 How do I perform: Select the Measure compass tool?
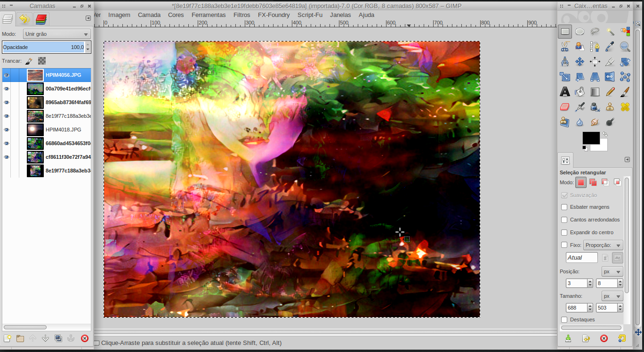[565, 62]
